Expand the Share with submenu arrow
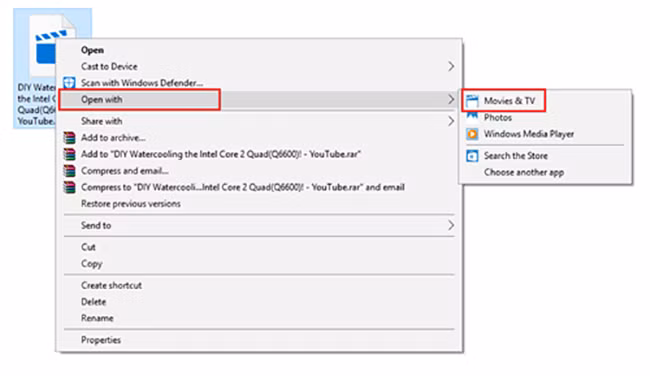650x376 pixels. 451,121
